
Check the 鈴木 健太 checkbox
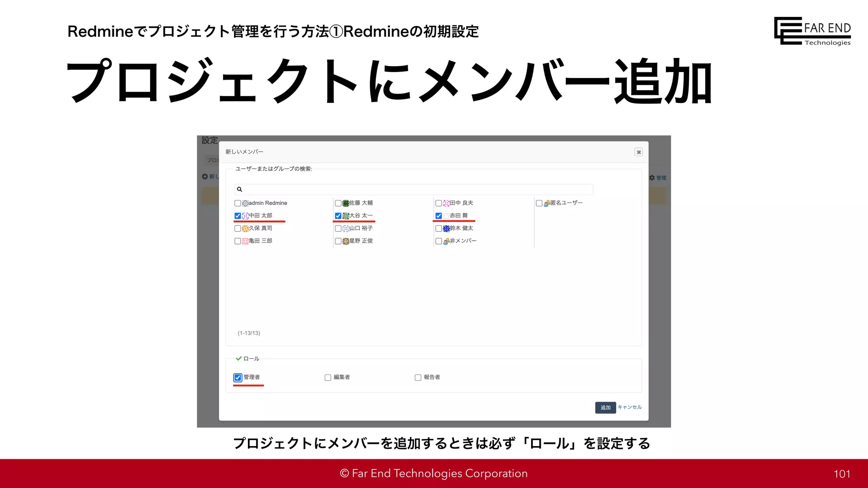439,228
